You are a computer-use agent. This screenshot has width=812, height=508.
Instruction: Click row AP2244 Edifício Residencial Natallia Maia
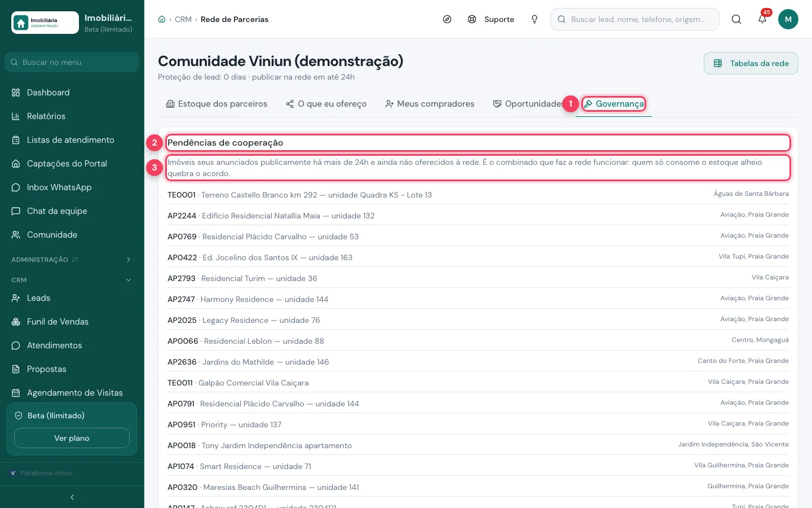tap(478, 216)
